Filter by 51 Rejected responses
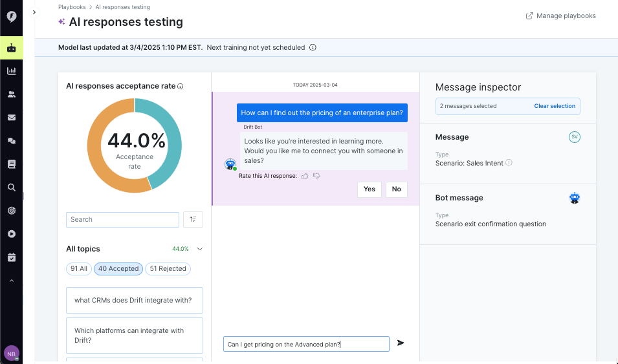This screenshot has height=364, width=618. click(168, 269)
